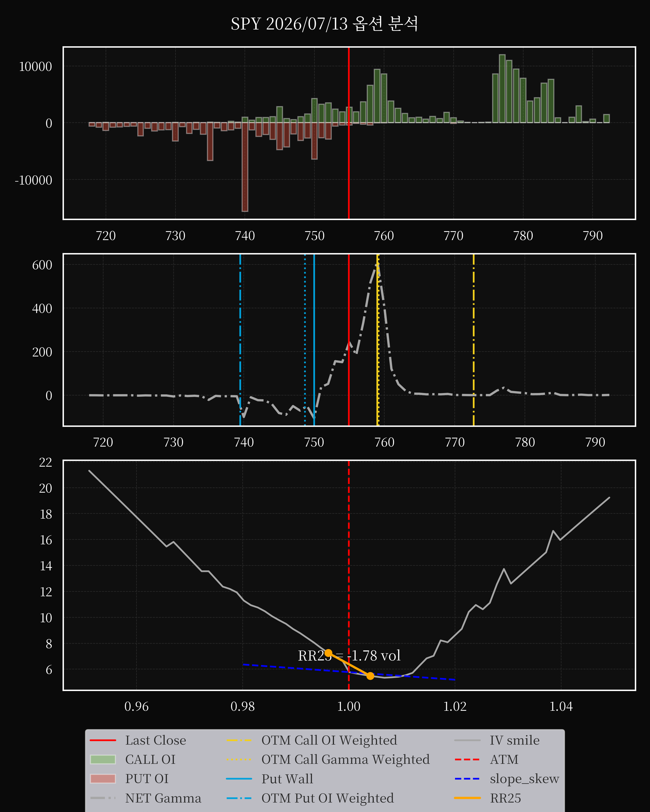Select the 'Put Wall' legend label
This screenshot has width=650, height=812.
287,779
